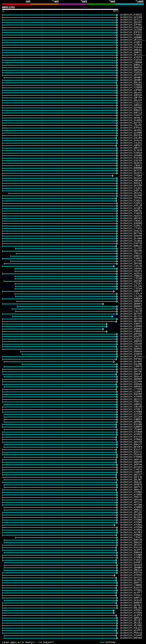Click the cyan ~100% identity legend bar
Image resolution: width=146 pixels, height=644 pixels.
(x=130, y=4)
